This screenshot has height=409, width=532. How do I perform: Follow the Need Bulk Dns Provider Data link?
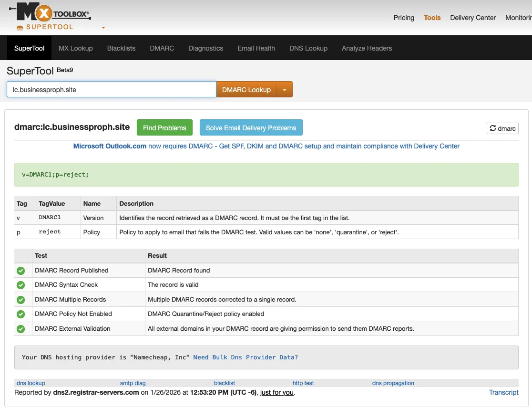pos(246,357)
